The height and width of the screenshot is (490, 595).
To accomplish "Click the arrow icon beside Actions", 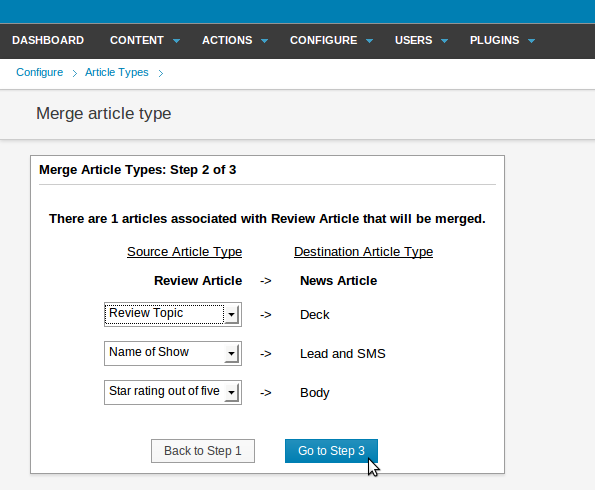I will [x=264, y=41].
